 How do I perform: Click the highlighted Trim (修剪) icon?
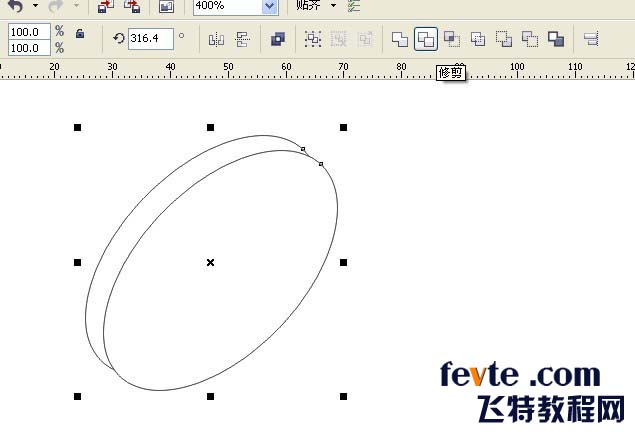point(426,39)
